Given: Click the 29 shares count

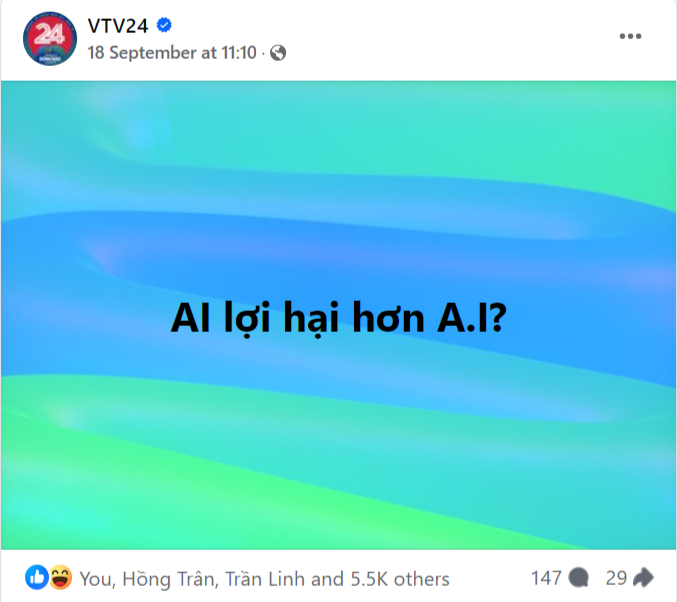Looking at the screenshot, I should tap(616, 578).
